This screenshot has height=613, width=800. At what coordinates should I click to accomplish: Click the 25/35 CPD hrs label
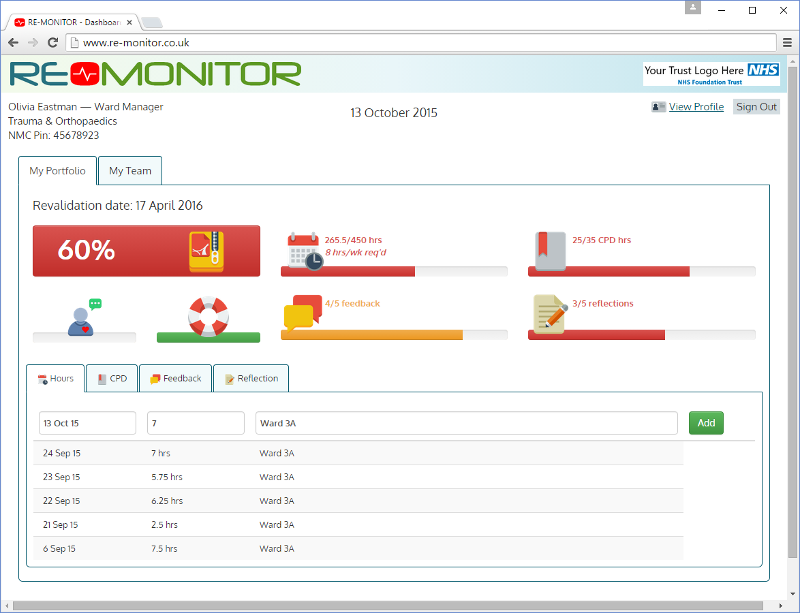pos(602,240)
